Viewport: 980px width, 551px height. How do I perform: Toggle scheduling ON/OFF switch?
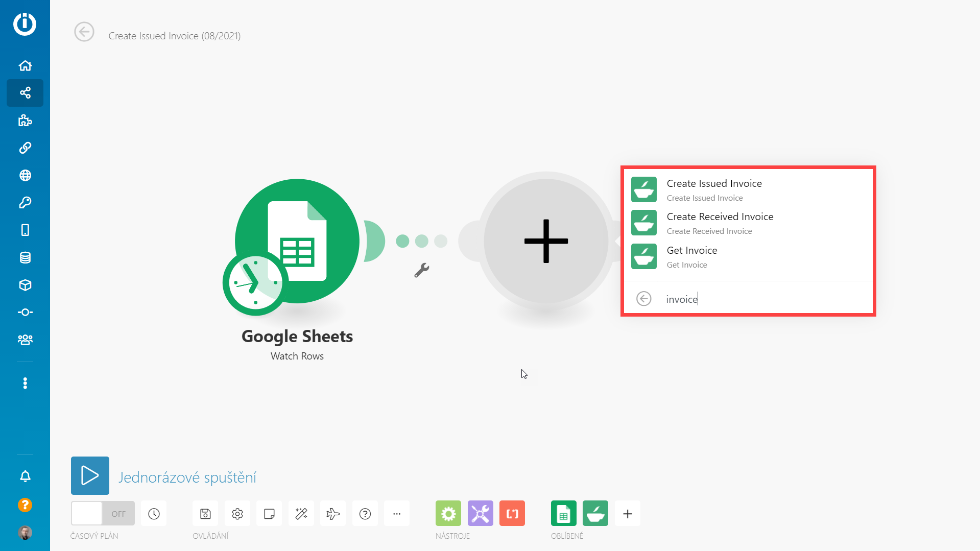pyautogui.click(x=103, y=514)
